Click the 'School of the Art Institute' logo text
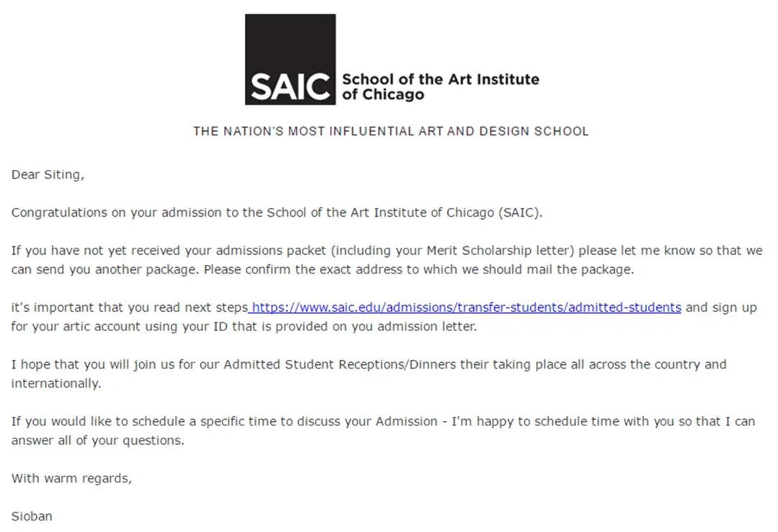 pos(441,79)
